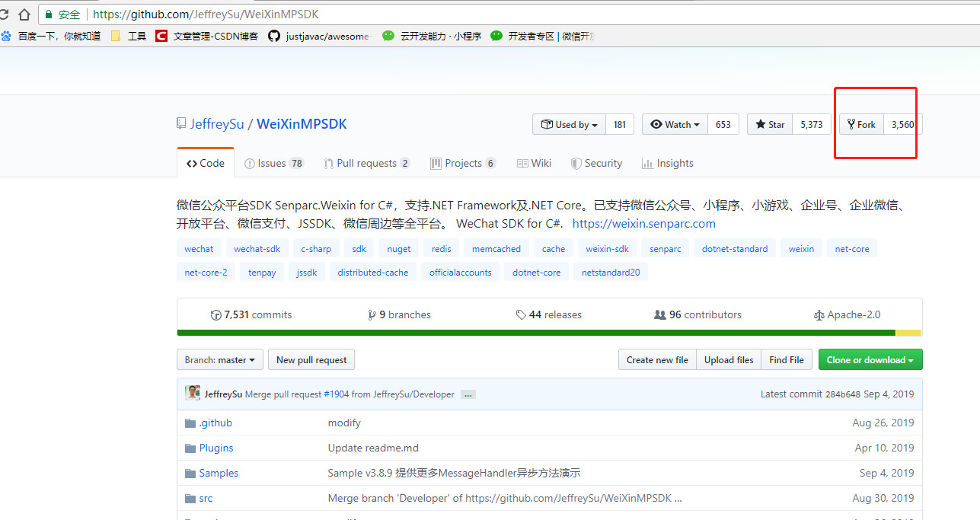Viewport: 980px width, 520px height.
Task: Click the language breakdown bar
Action: pos(549,333)
